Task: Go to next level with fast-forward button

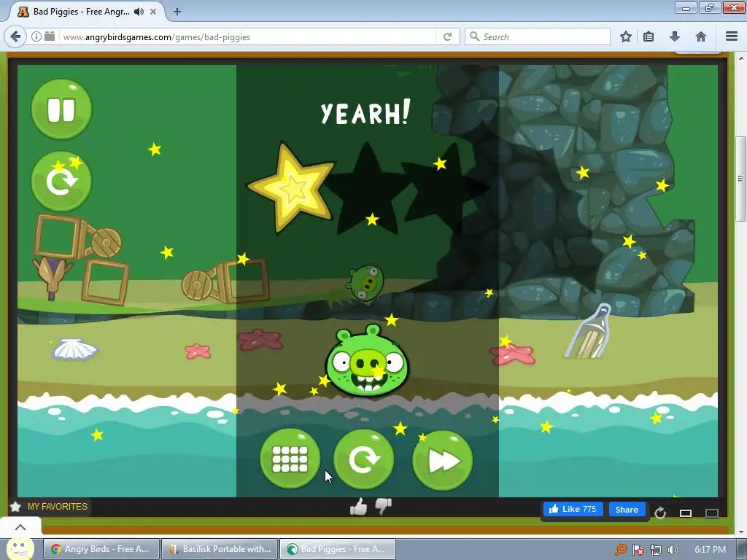Action: coord(442,460)
